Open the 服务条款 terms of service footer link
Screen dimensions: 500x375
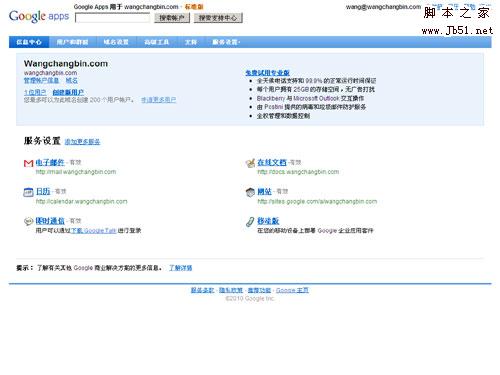pos(202,290)
